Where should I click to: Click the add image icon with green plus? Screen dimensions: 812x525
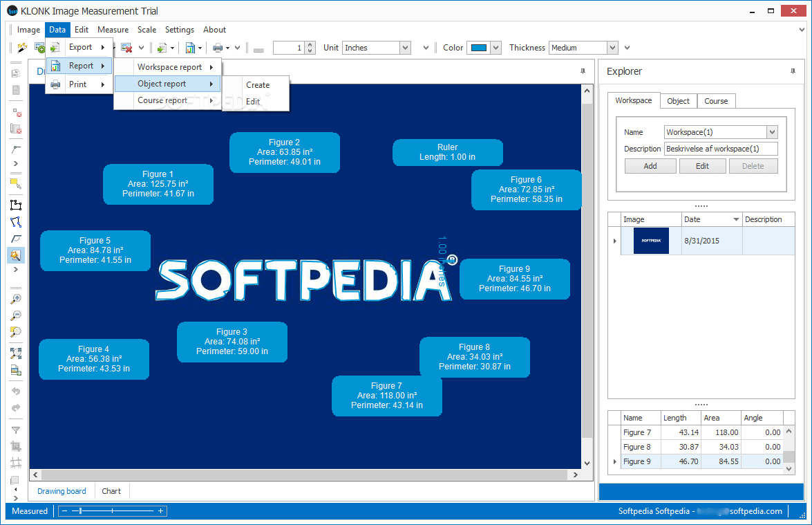pyautogui.click(x=39, y=48)
